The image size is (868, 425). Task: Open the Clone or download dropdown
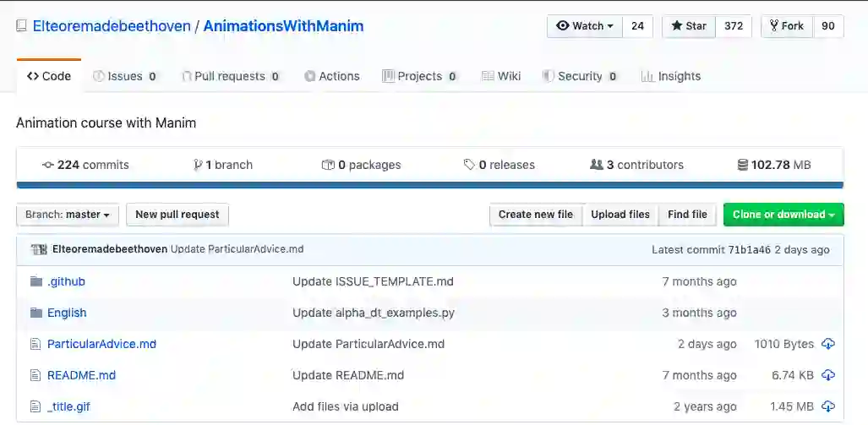(x=783, y=215)
